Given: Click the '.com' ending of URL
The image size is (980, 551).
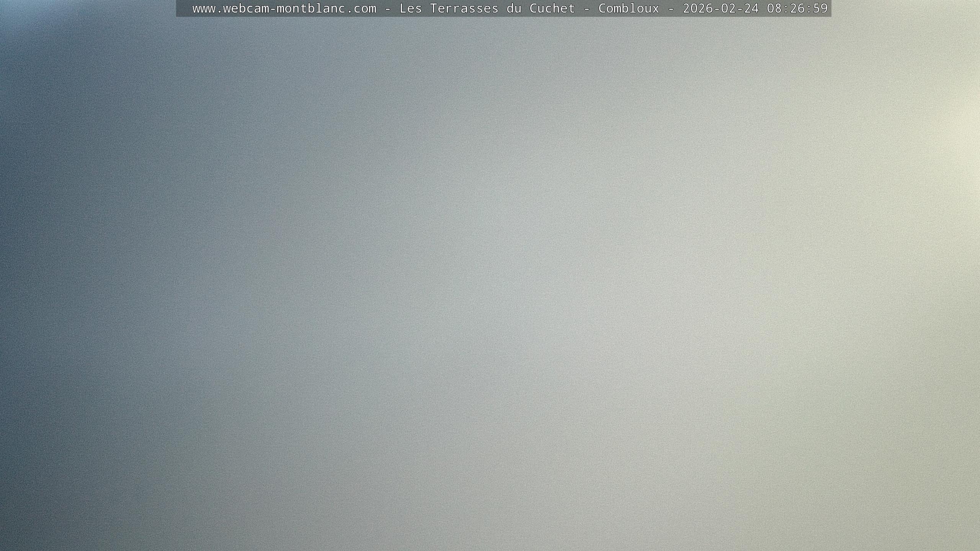Looking at the screenshot, I should pos(361,8).
